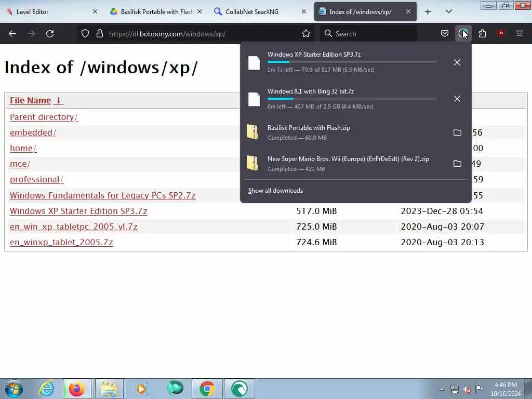This screenshot has width=532, height=399.
Task: Open the Extensions puzzle icon
Action: coord(482,33)
